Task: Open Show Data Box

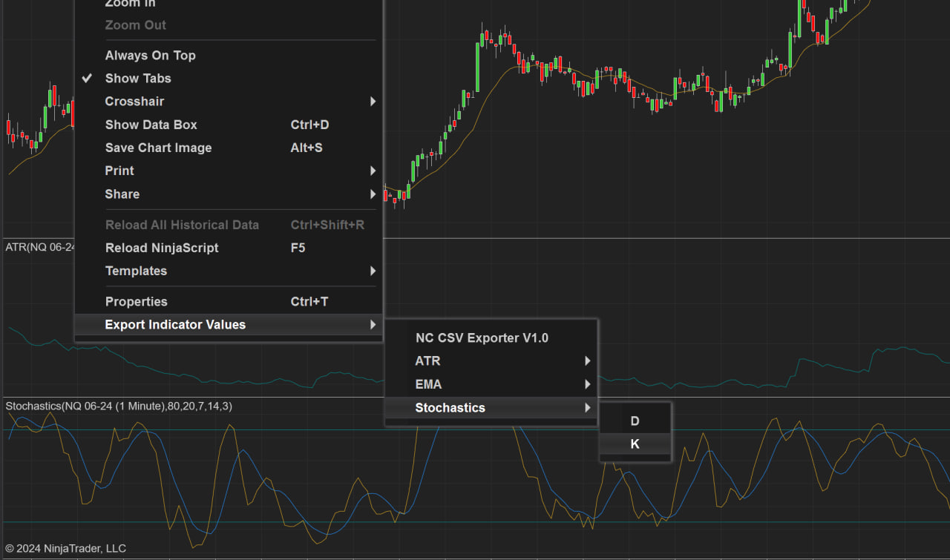Action: click(x=151, y=125)
